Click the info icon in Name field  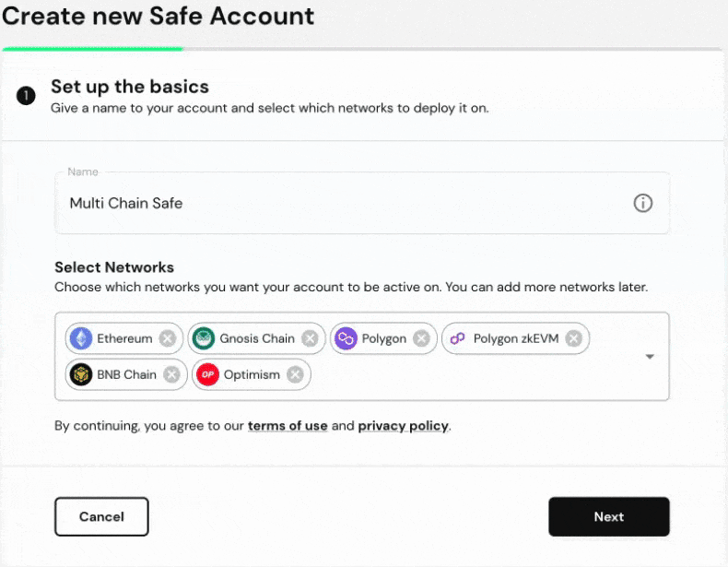(643, 203)
